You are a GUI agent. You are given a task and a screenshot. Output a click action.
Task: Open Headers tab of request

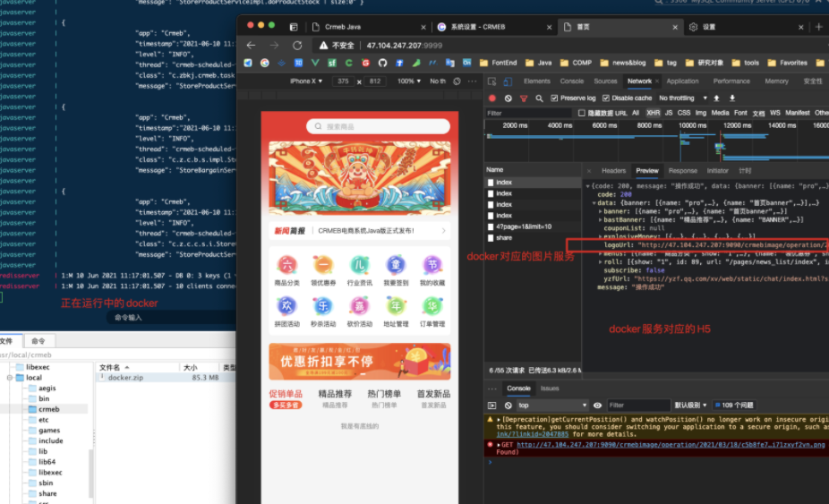point(613,171)
